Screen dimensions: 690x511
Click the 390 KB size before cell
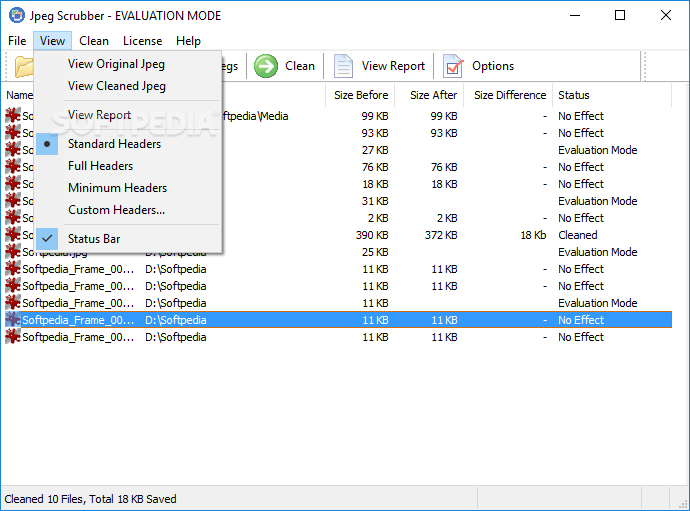click(x=372, y=235)
